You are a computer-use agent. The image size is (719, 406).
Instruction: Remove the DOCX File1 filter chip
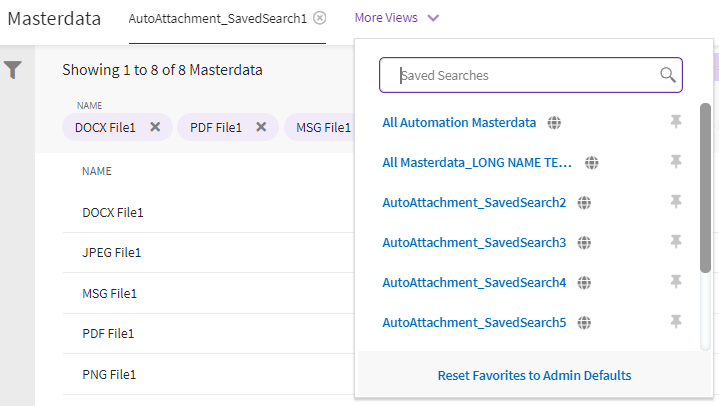(x=155, y=127)
